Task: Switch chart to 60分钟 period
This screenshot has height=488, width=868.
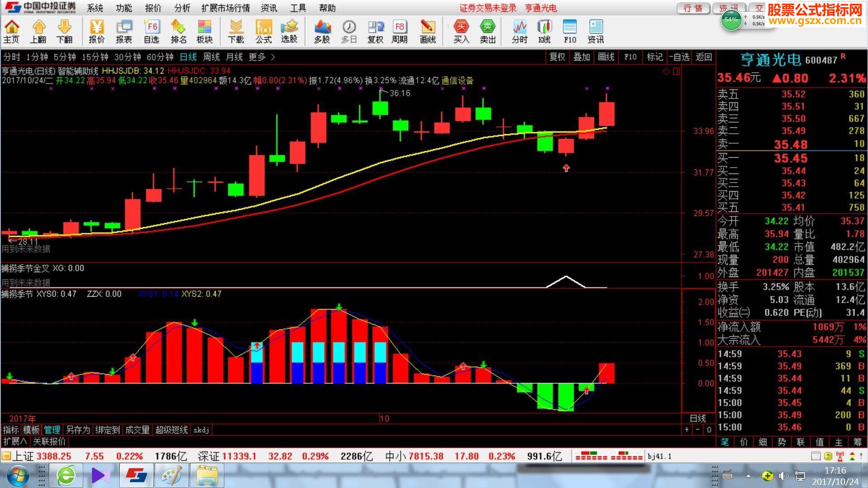Action: 160,57
